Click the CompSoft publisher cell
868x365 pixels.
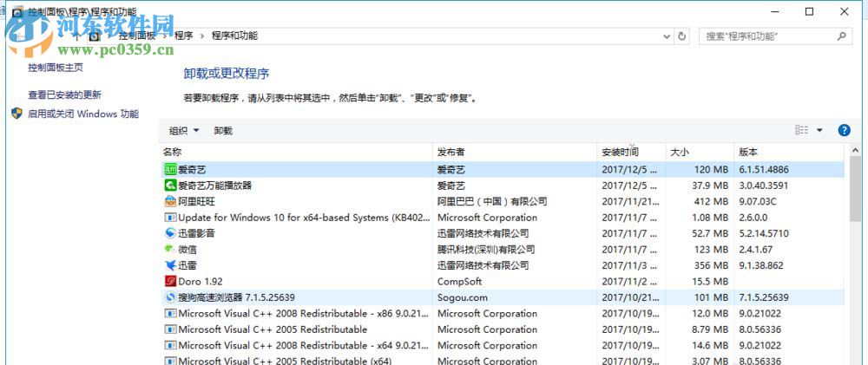pos(459,282)
